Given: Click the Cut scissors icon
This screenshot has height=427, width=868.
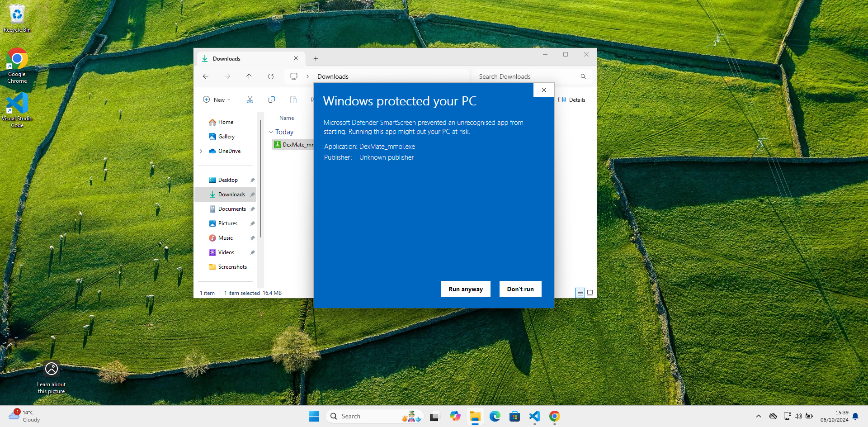Looking at the screenshot, I should click(x=250, y=100).
